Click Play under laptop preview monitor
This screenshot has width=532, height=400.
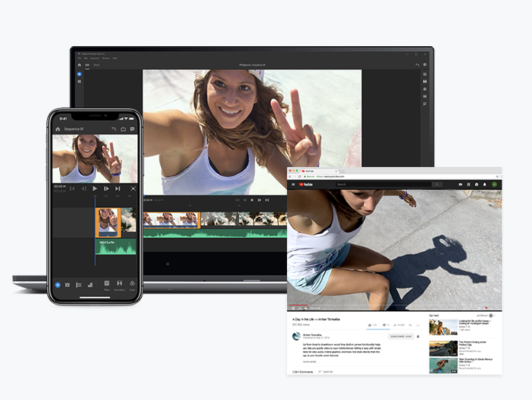(252, 200)
